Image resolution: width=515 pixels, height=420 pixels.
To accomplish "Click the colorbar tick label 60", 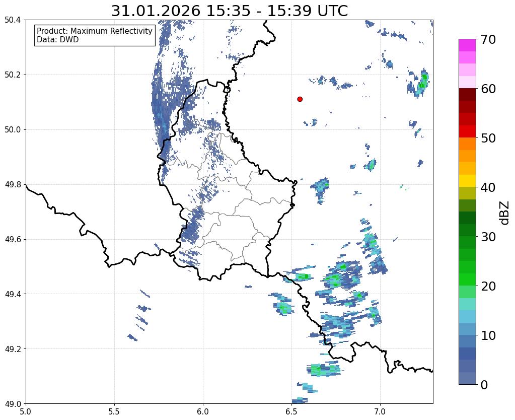I will click(488, 89).
